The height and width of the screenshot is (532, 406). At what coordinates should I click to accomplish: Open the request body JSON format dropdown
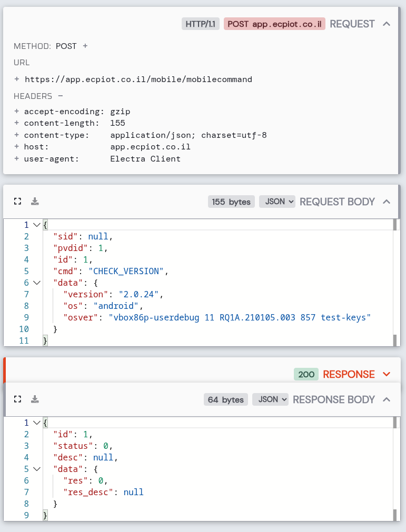277,201
